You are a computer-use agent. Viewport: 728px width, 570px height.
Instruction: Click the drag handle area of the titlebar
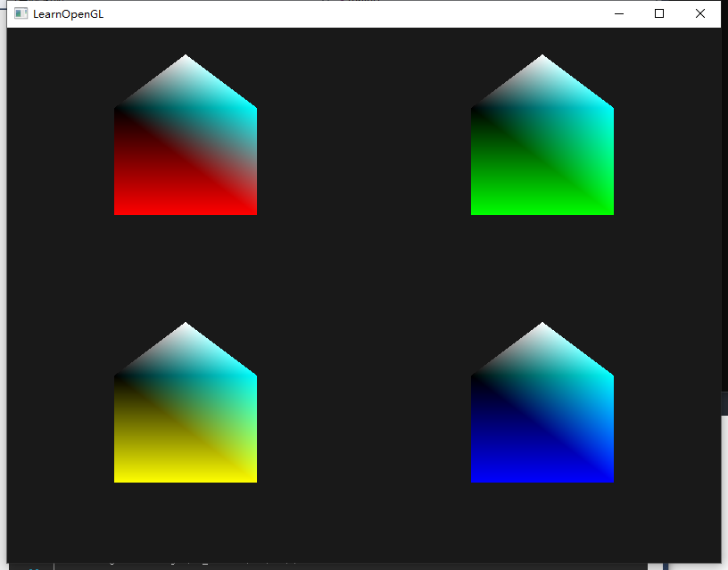point(357,13)
